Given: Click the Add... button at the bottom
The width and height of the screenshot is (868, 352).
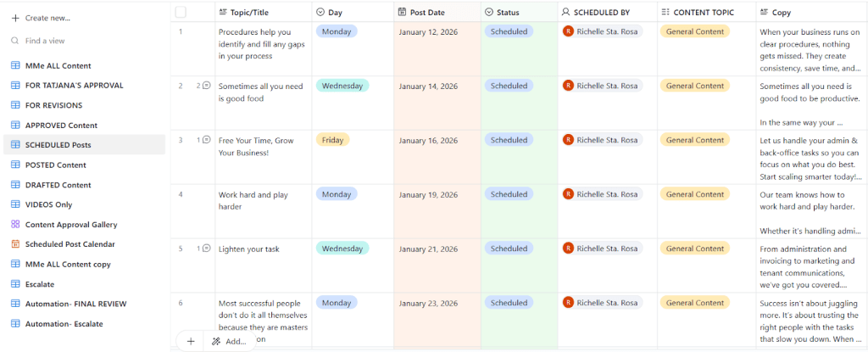Looking at the screenshot, I should click(229, 341).
